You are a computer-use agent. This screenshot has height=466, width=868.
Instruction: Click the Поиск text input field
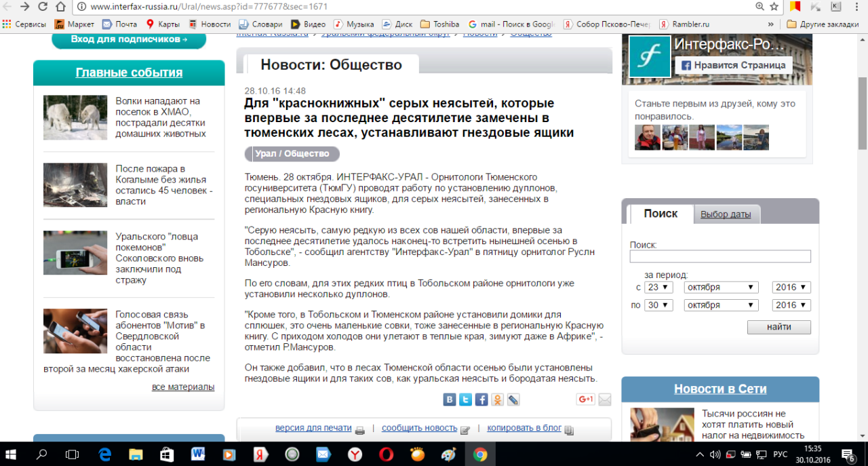720,256
